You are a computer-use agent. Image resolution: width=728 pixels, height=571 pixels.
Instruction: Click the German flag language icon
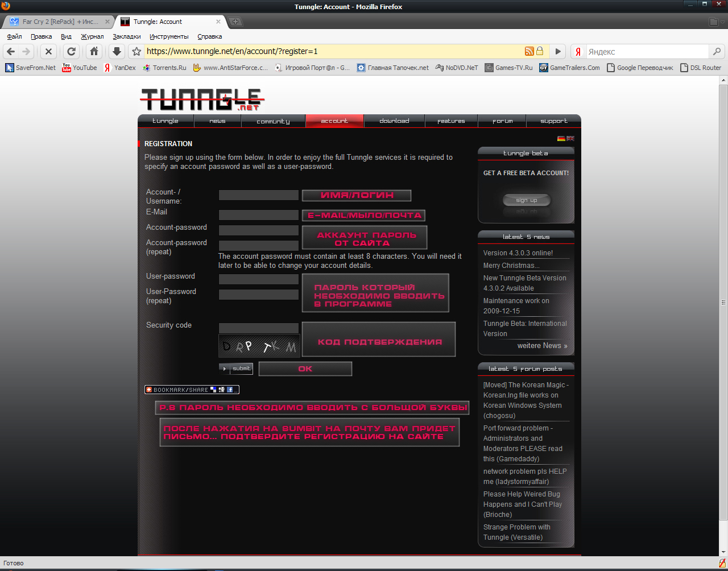(561, 138)
